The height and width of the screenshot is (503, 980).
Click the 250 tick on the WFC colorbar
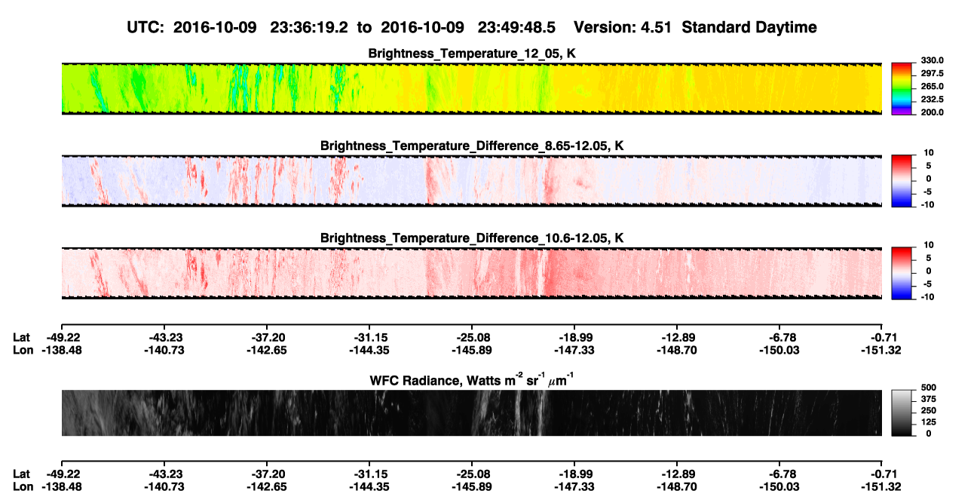click(930, 411)
